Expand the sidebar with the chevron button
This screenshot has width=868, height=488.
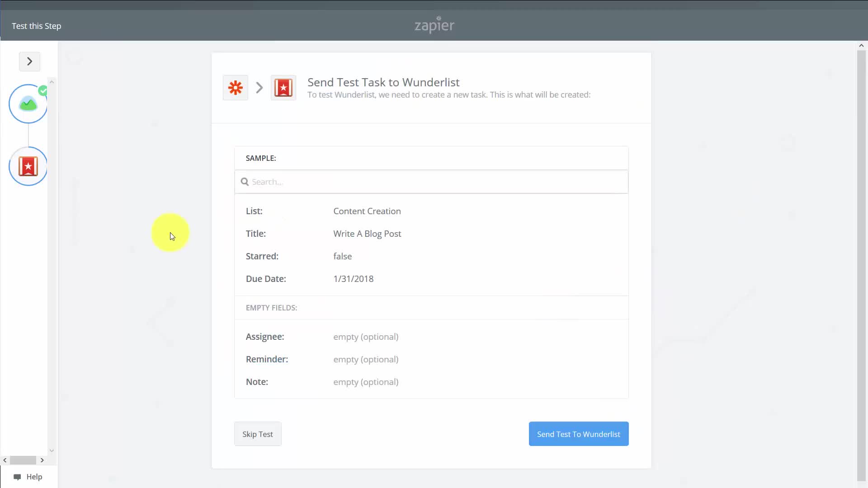[29, 61]
